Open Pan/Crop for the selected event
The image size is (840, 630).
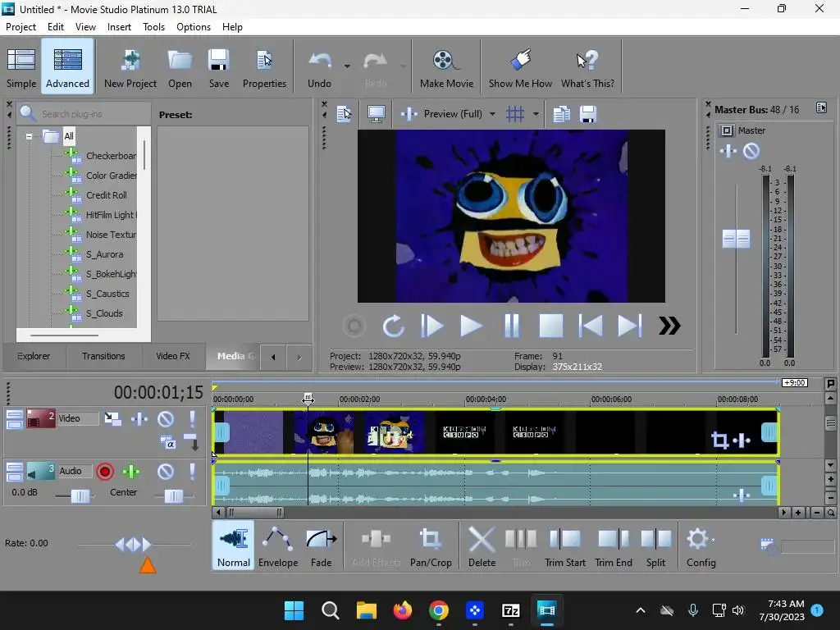431,546
